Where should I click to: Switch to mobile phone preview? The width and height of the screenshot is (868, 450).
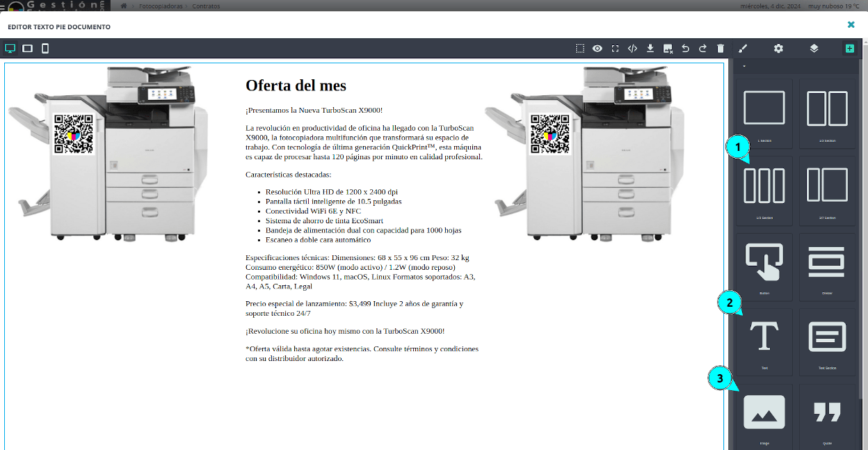[x=45, y=49]
